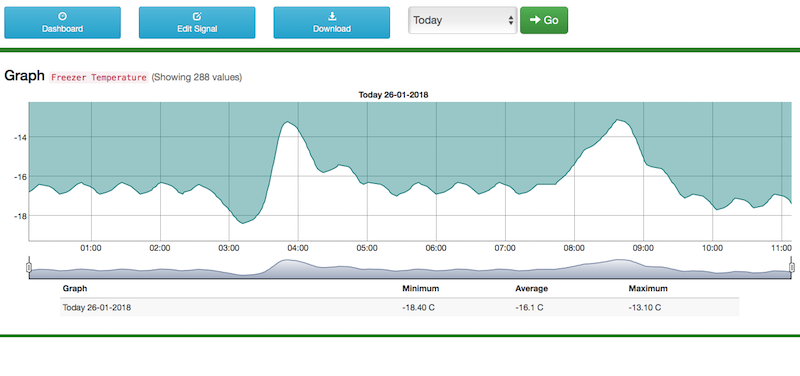The image size is (800, 376).
Task: Click the -16.1 C average value
Action: click(530, 308)
